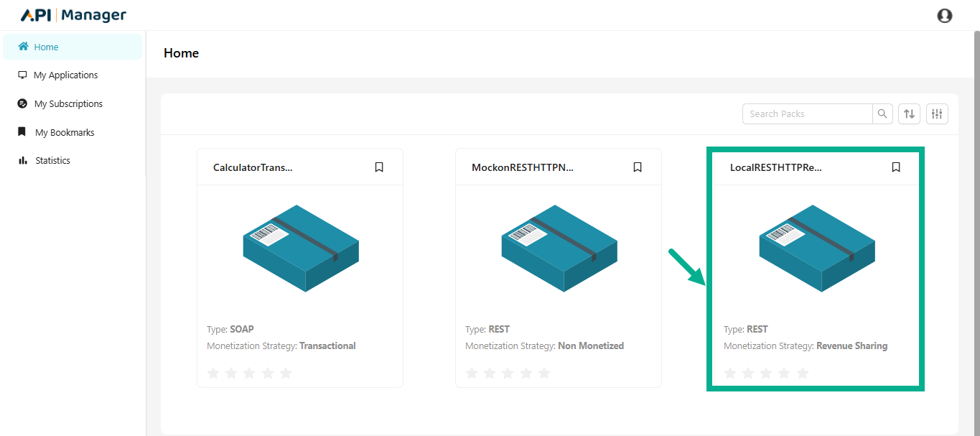
Task: Open My Subscriptions via its sidebar icon
Action: (23, 103)
